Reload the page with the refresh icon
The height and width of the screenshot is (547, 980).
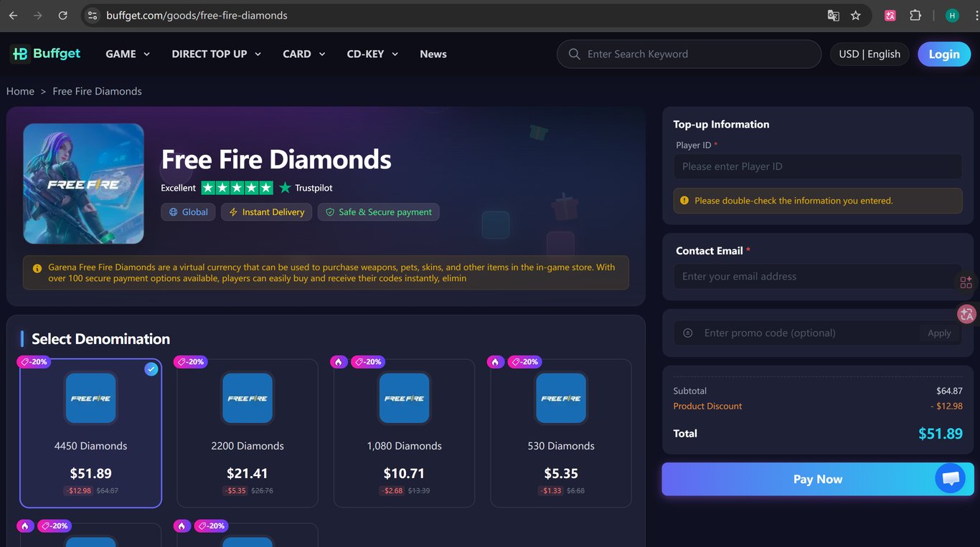[62, 15]
